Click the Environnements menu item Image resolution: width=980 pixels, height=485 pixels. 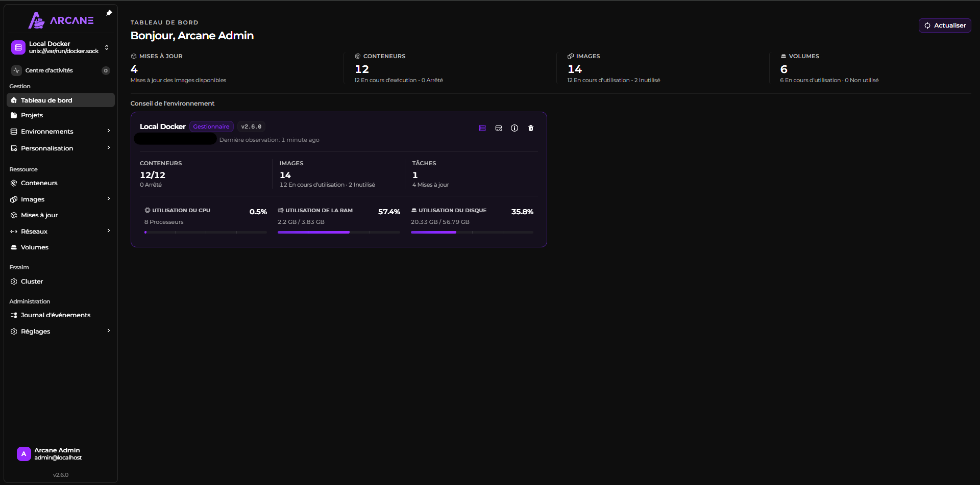[60, 132]
